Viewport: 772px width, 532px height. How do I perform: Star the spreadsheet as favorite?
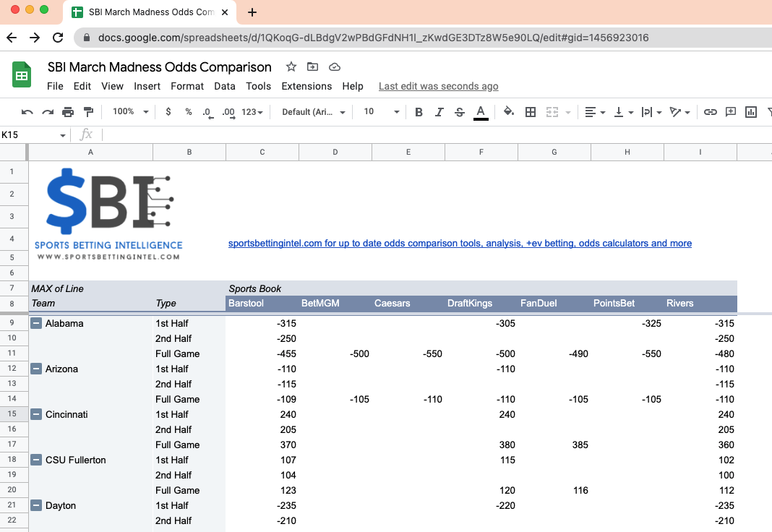coord(291,66)
